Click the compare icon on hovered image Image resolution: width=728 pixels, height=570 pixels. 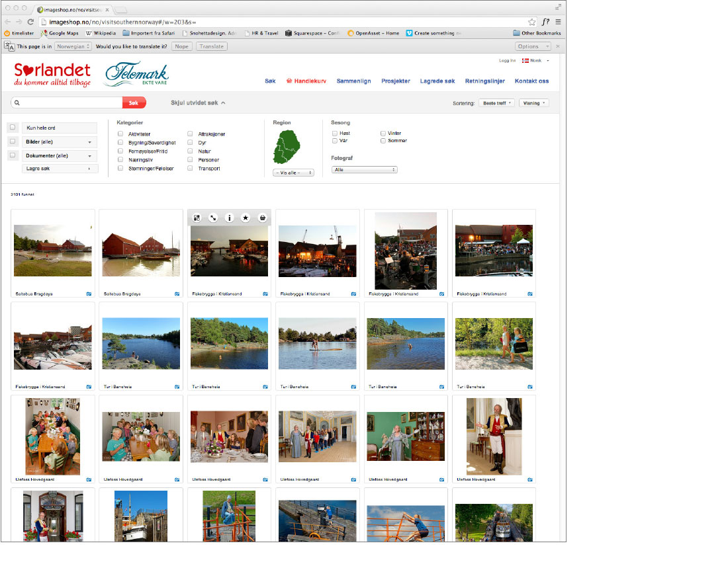(x=197, y=218)
